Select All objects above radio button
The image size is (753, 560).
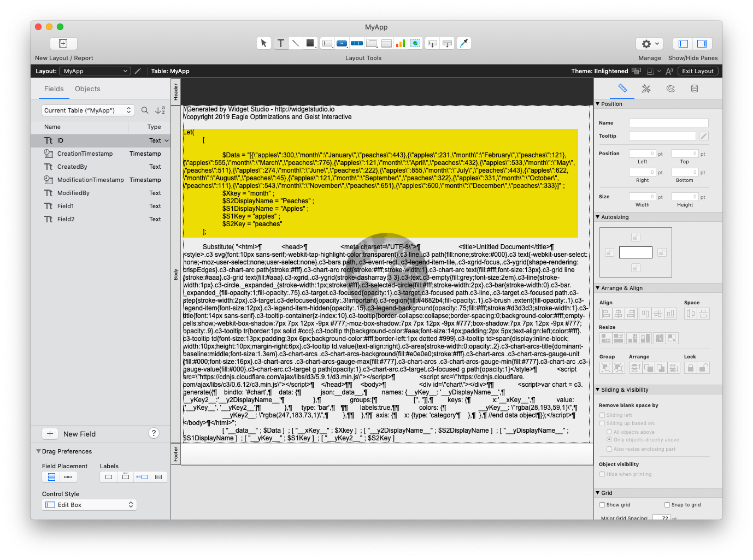[x=609, y=432]
